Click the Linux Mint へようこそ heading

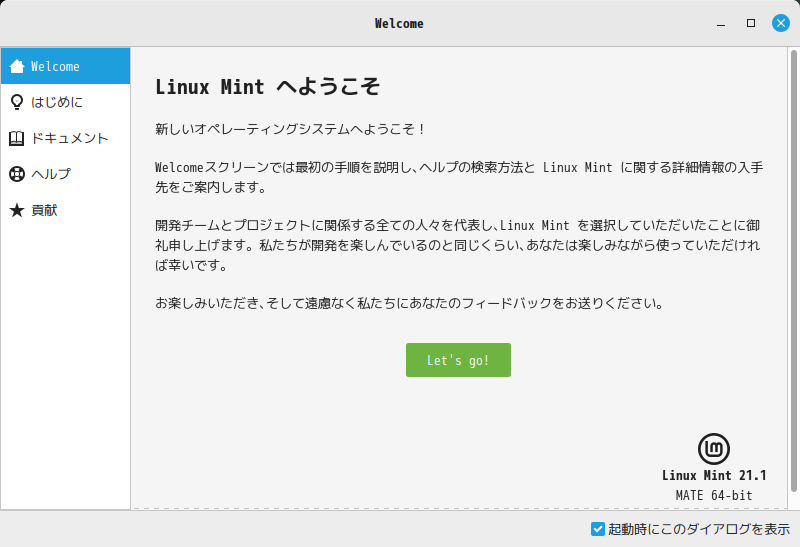click(267, 87)
